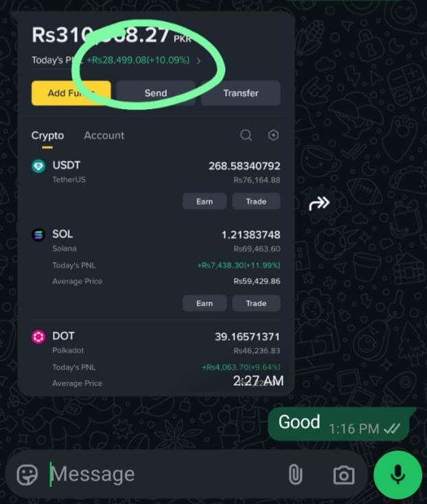Tap the Send button
The width and height of the screenshot is (427, 504).
pyautogui.click(x=156, y=93)
